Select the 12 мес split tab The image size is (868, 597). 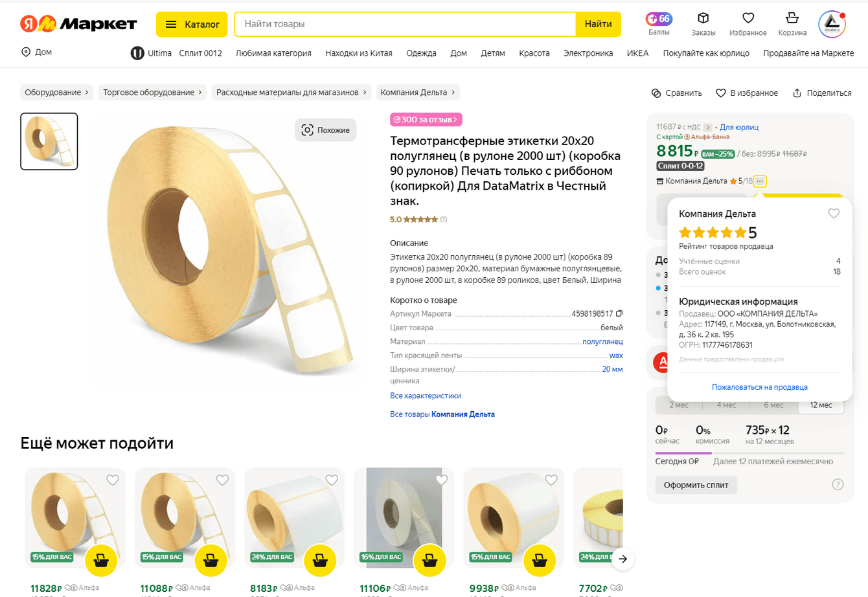click(x=821, y=405)
